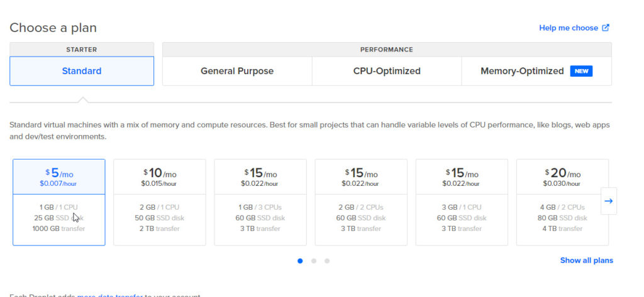Click the Standard virtual machines description
Screen dimensions: 644x297
(x=309, y=131)
